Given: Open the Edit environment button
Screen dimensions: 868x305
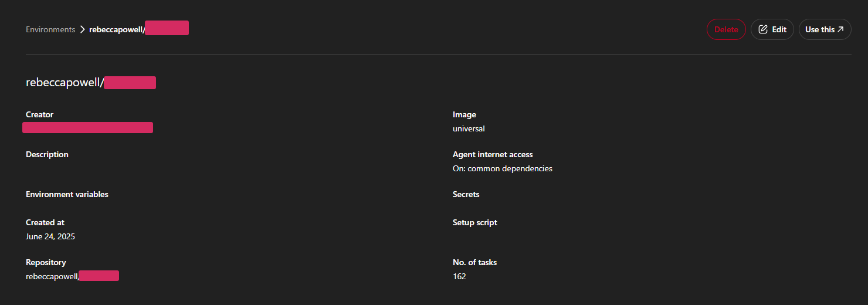Looking at the screenshot, I should coord(772,29).
